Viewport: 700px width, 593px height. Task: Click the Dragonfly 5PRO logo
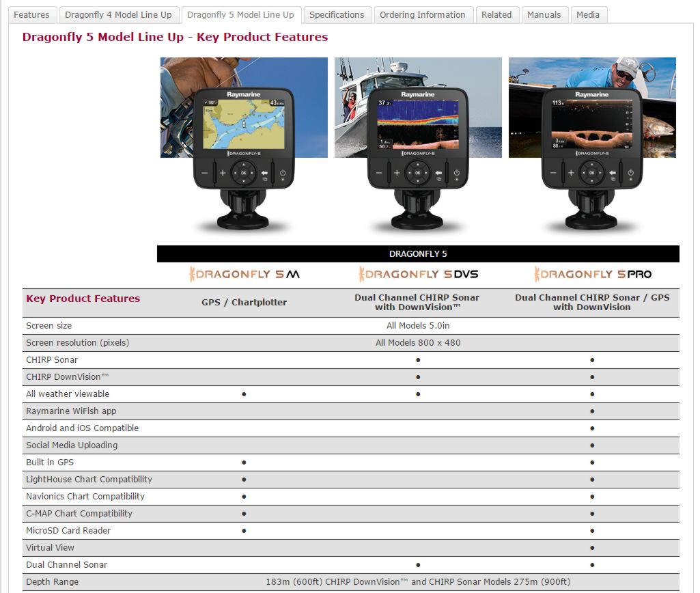pos(592,274)
